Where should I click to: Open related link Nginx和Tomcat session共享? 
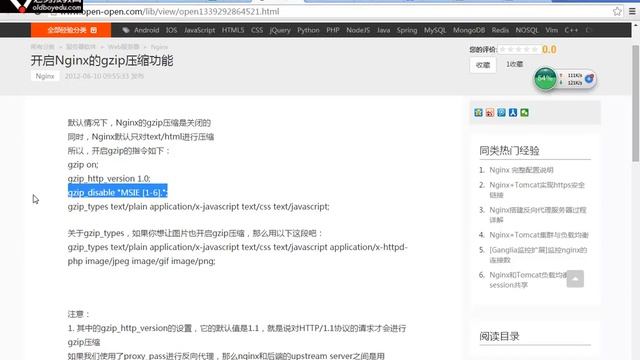coord(529,280)
